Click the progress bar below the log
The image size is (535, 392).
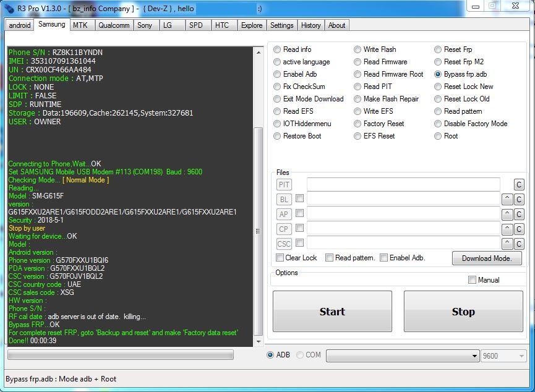click(121, 355)
